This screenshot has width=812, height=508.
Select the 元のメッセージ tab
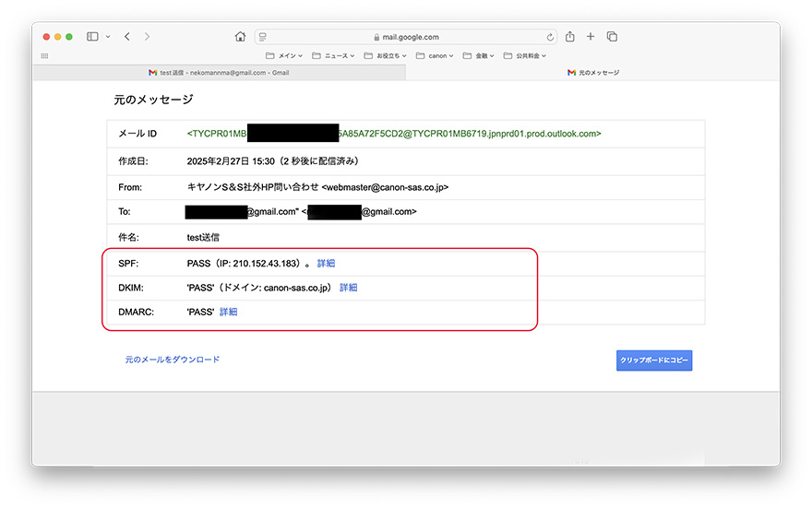[593, 72]
